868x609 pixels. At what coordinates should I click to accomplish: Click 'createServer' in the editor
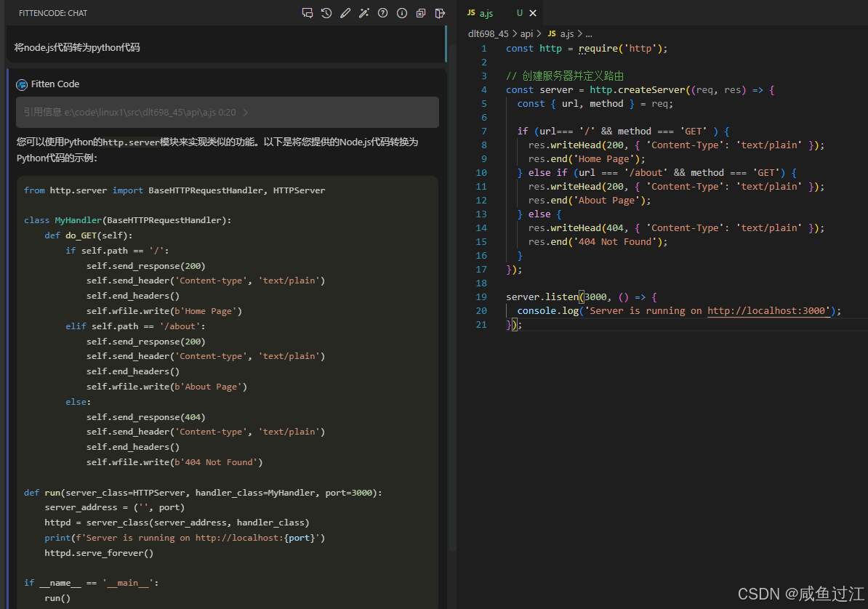(651, 89)
